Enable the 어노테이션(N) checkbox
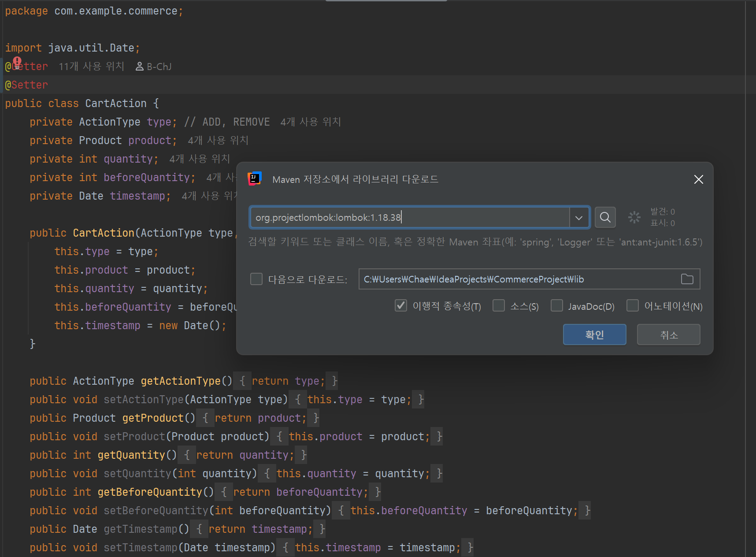Image resolution: width=756 pixels, height=557 pixels. 633,305
